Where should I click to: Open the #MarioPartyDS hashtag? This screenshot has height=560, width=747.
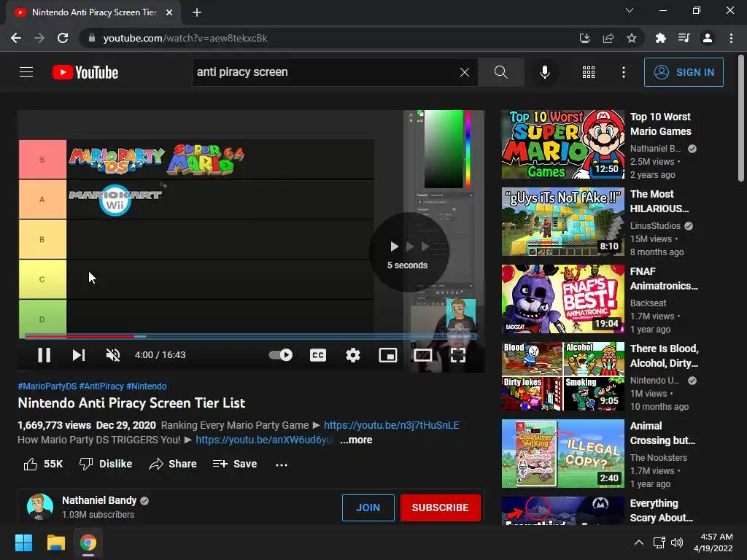pos(47,386)
